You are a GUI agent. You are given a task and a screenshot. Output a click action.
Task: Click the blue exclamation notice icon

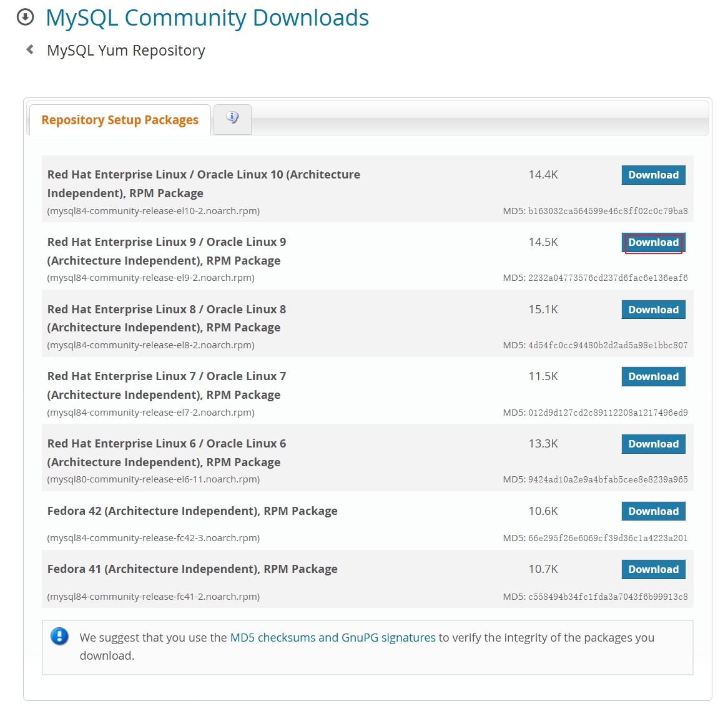59,637
